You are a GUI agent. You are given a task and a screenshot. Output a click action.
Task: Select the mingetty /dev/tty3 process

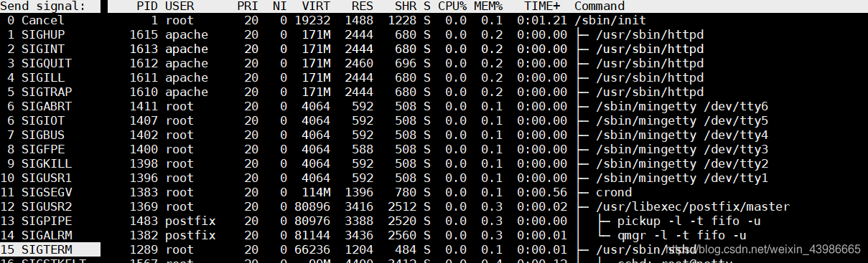(487, 149)
